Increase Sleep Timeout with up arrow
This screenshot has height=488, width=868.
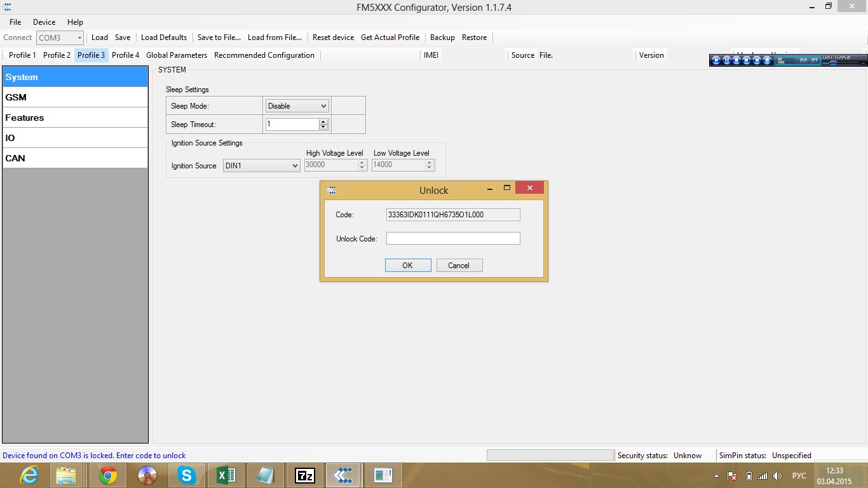click(x=323, y=121)
